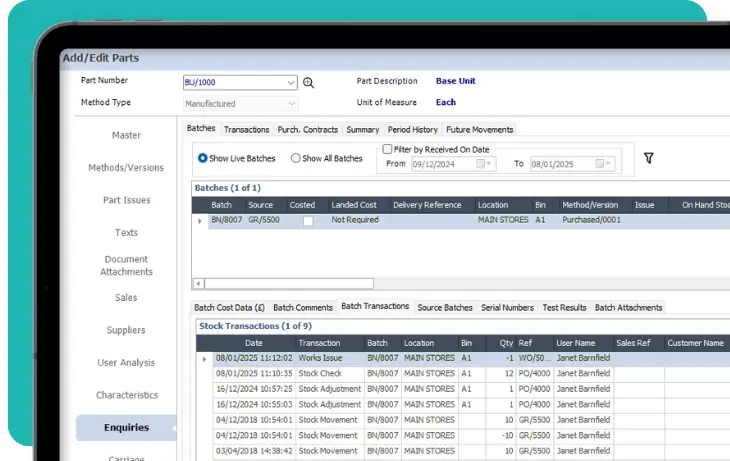Toggle the Costed checkbox for batch BN/8007

pos(308,221)
